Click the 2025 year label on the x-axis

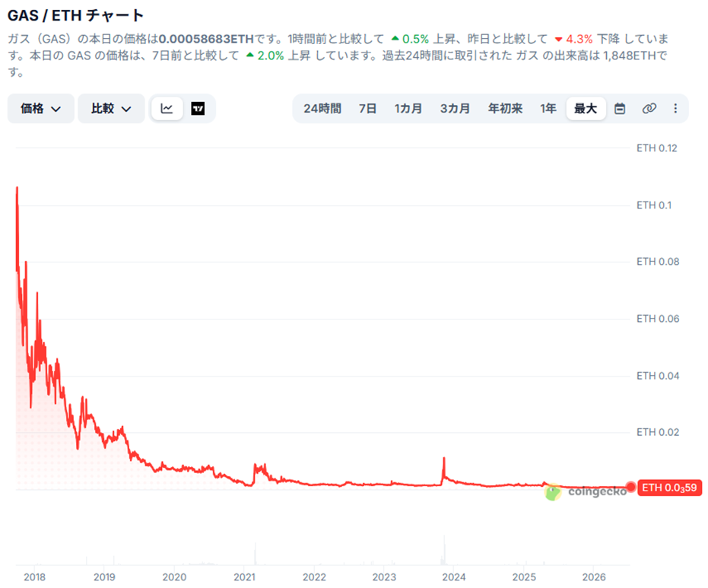[524, 577]
